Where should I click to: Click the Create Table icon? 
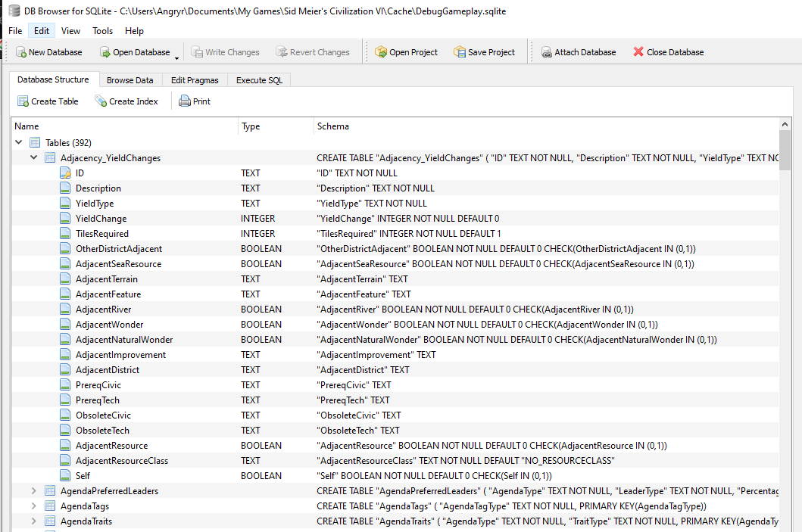point(23,101)
